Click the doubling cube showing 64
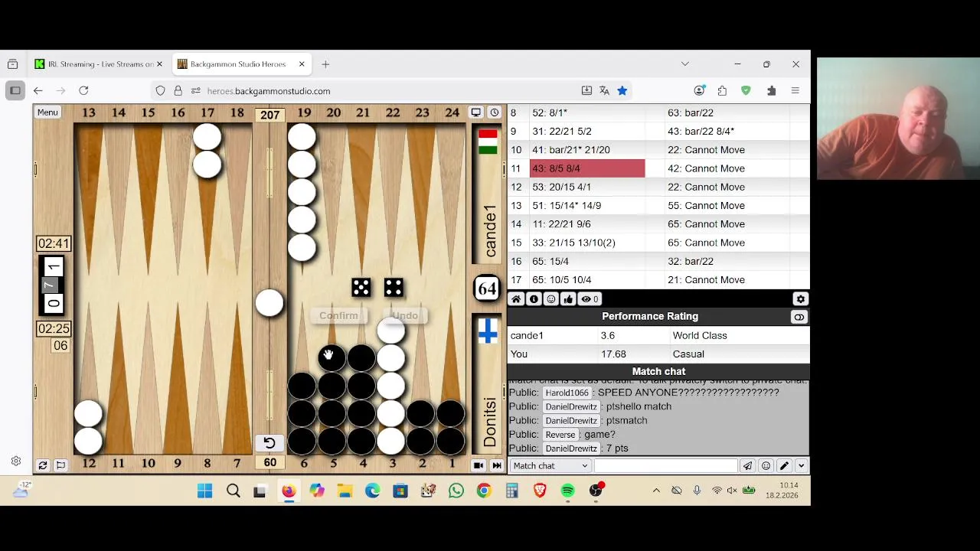The width and height of the screenshot is (980, 551). [487, 288]
